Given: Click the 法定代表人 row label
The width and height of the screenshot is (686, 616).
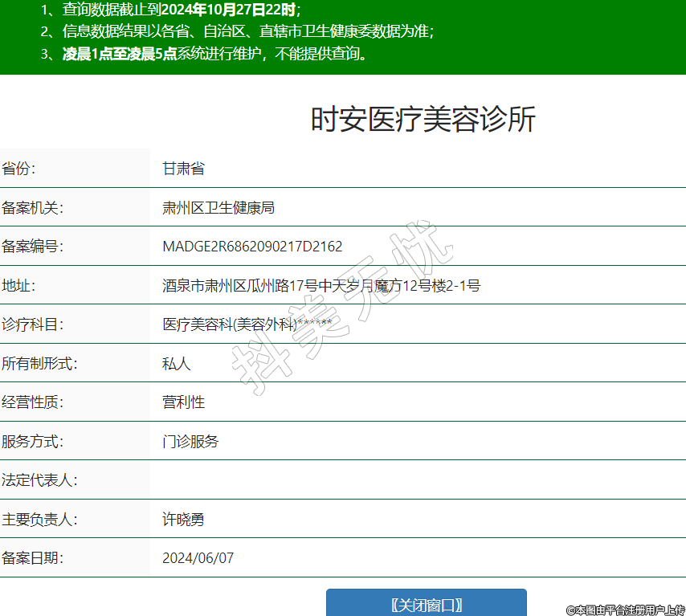Looking at the screenshot, I should click(39, 480).
